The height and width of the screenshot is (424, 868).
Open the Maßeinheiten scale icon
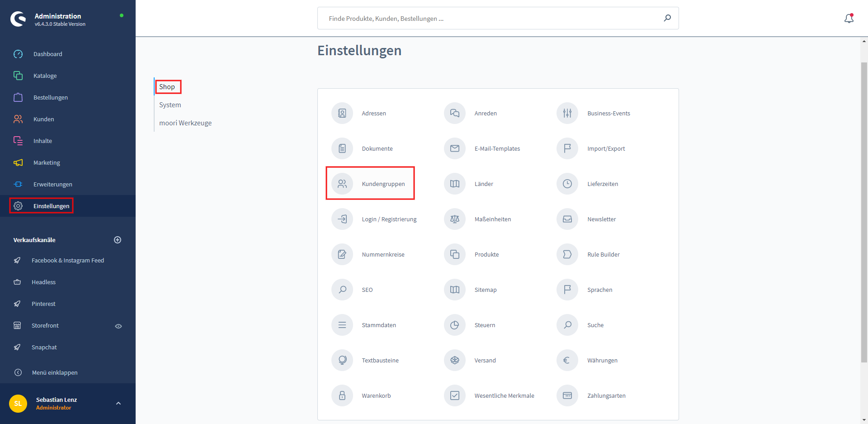coord(455,219)
